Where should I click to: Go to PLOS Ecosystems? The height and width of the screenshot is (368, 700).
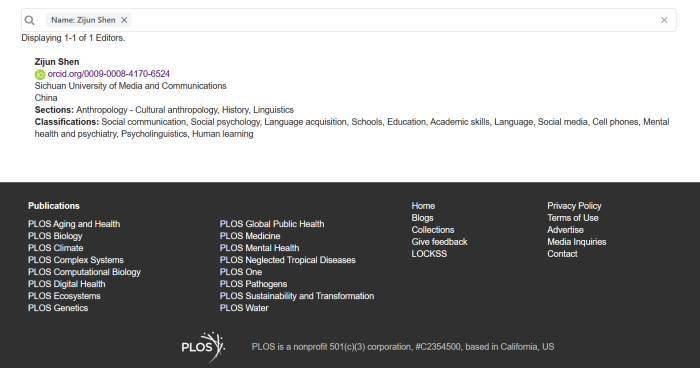(x=64, y=296)
